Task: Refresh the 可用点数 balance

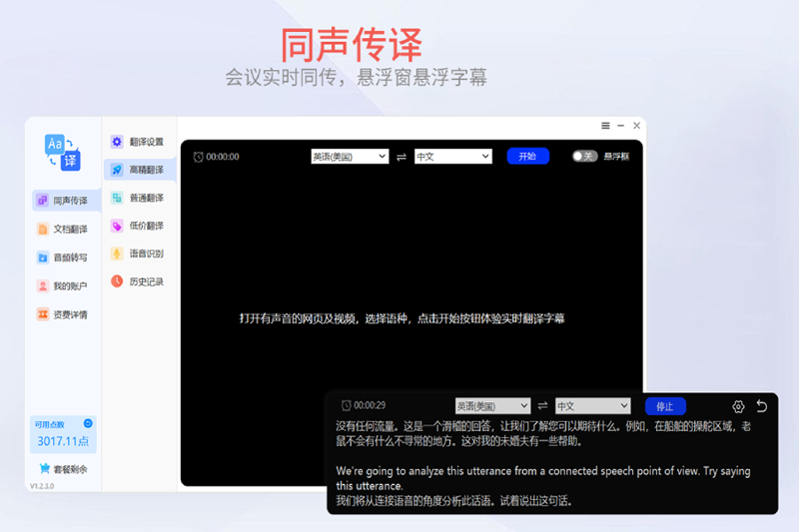Action: click(88, 423)
